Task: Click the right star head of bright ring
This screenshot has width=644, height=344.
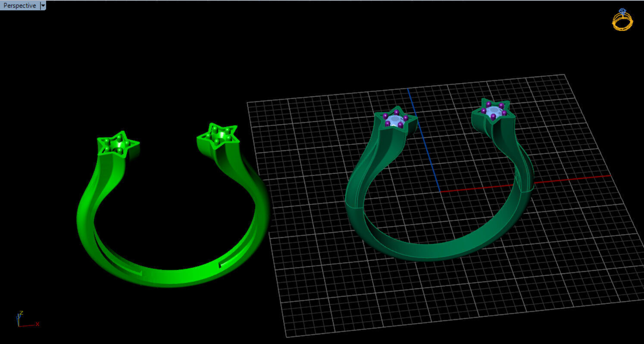Action: point(217,136)
